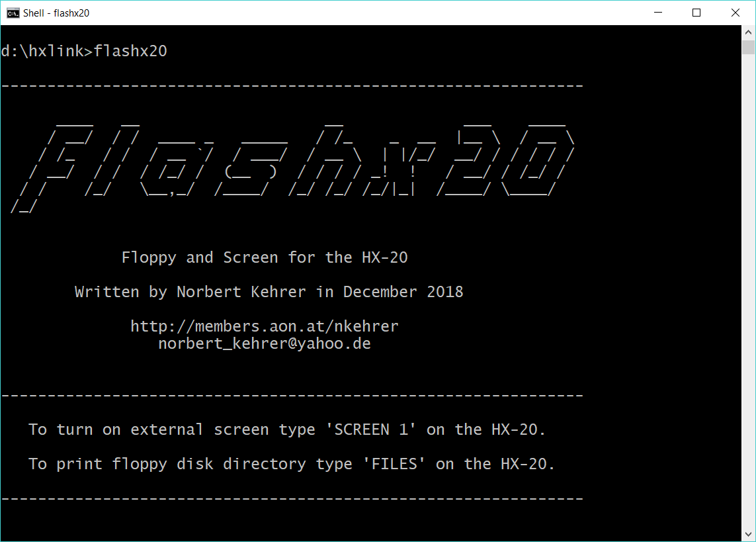Click the dashed separator above instructions
Image resolution: width=756 pixels, height=542 pixels.
(292, 395)
